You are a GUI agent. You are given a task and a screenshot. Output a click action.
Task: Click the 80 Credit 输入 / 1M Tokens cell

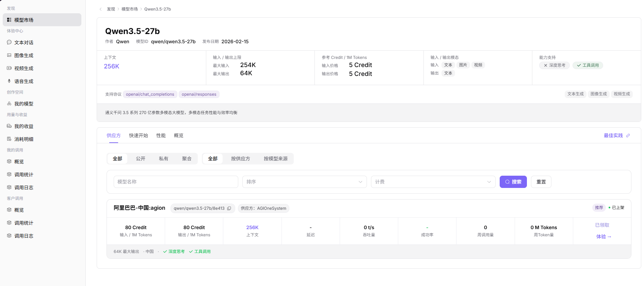tap(136, 231)
